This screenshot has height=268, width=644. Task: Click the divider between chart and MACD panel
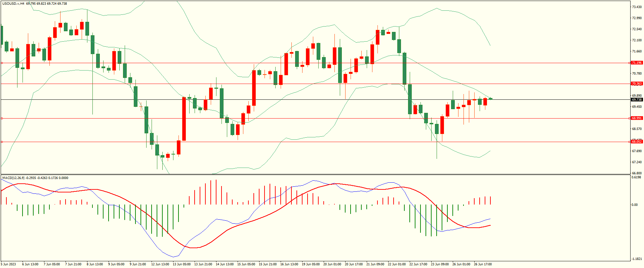[315, 174]
